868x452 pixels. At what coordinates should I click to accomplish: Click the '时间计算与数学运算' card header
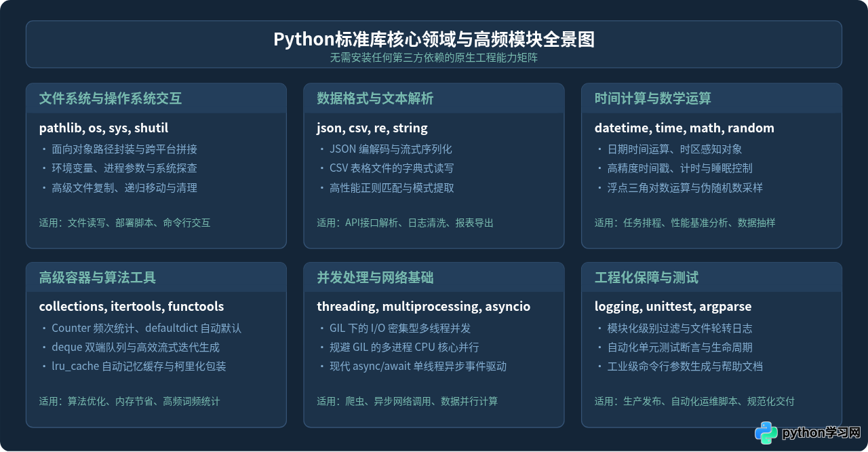coord(711,98)
